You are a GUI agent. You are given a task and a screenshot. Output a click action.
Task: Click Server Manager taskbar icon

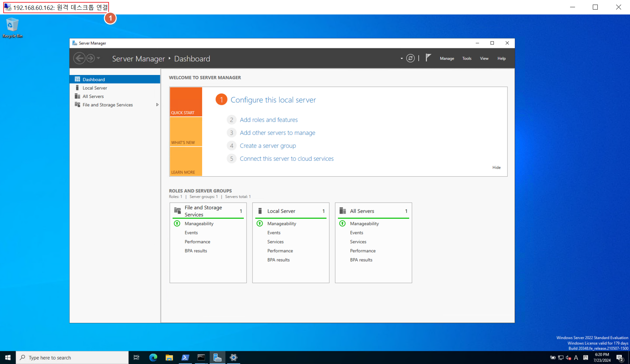217,357
